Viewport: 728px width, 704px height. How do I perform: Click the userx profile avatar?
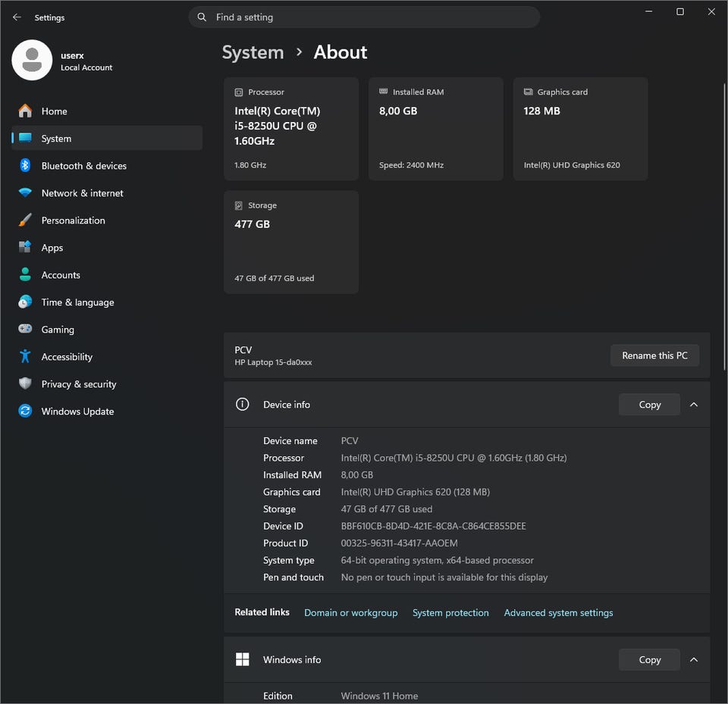(x=32, y=60)
